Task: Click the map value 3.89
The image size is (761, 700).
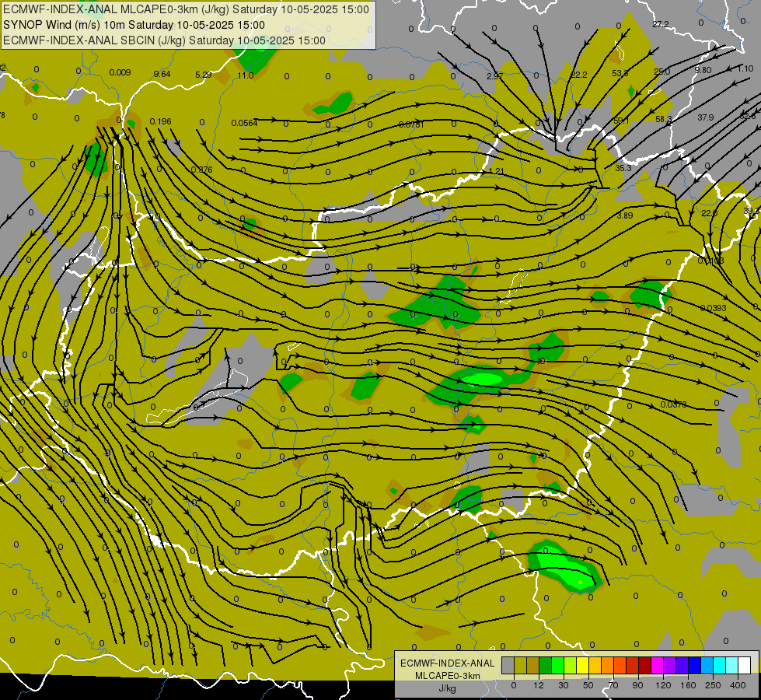Action: (625, 215)
